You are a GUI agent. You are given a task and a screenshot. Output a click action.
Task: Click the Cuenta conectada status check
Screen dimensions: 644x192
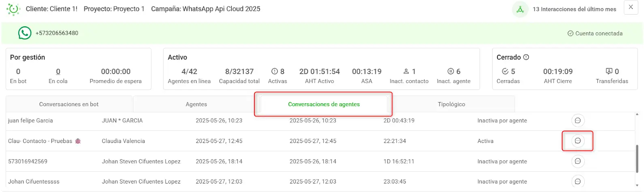click(x=570, y=33)
